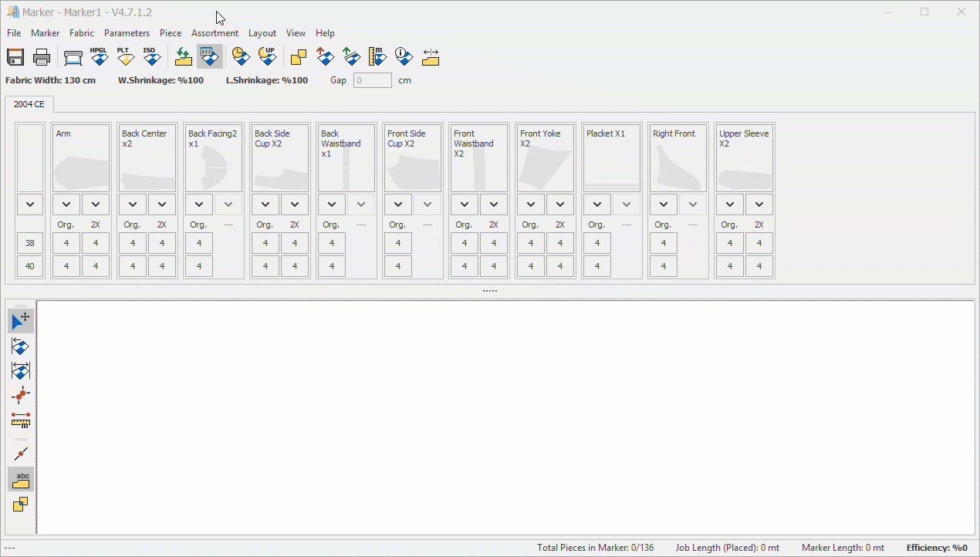Viewport: 980px width, 557px height.
Task: Click the marker info icon
Action: tap(404, 56)
